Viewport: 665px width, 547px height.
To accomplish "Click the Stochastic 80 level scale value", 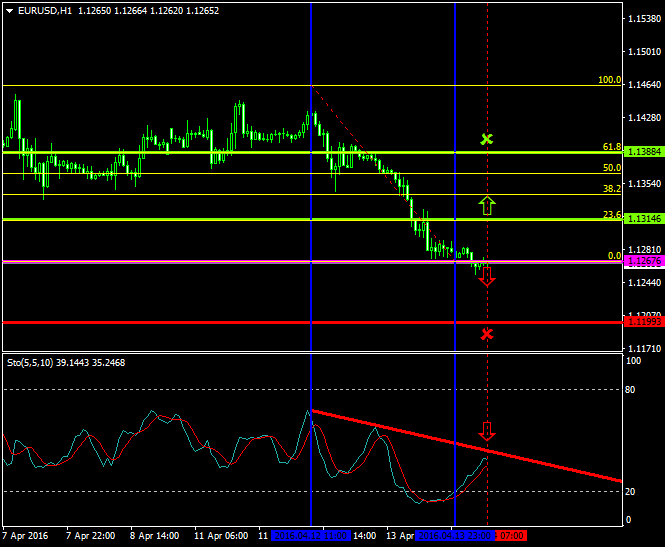I will [x=630, y=389].
